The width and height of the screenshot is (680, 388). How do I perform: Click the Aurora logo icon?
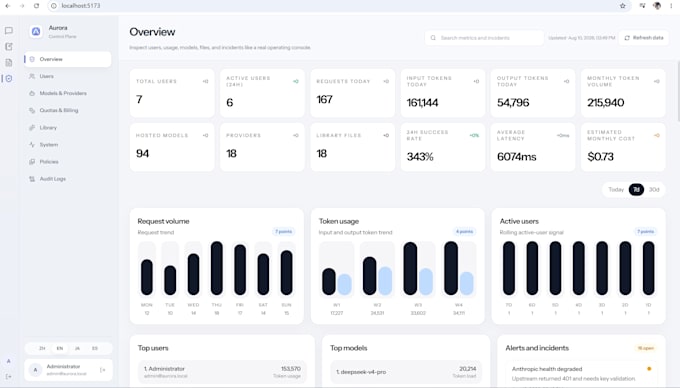point(36,32)
